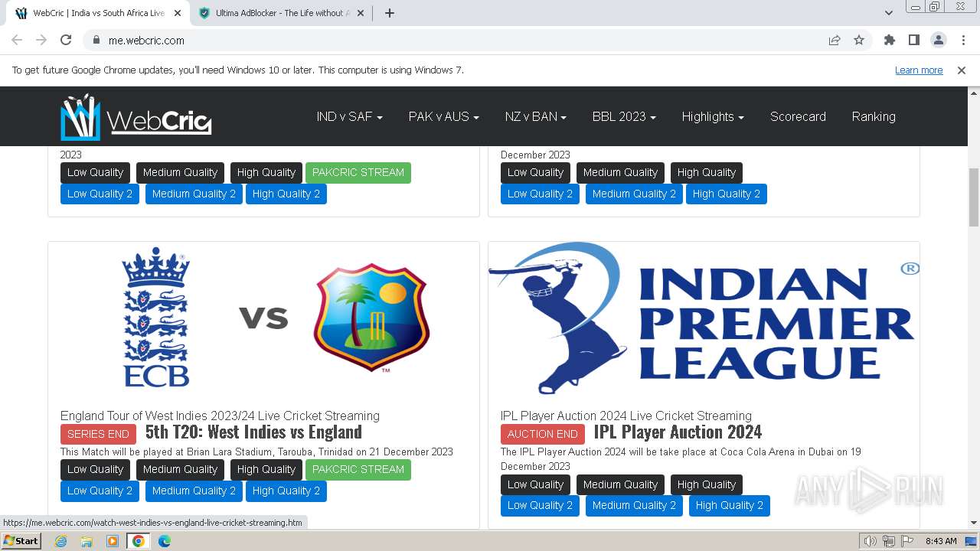Expand the BBL 2023 dropdown menu
The height and width of the screenshot is (551, 980).
pyautogui.click(x=624, y=117)
